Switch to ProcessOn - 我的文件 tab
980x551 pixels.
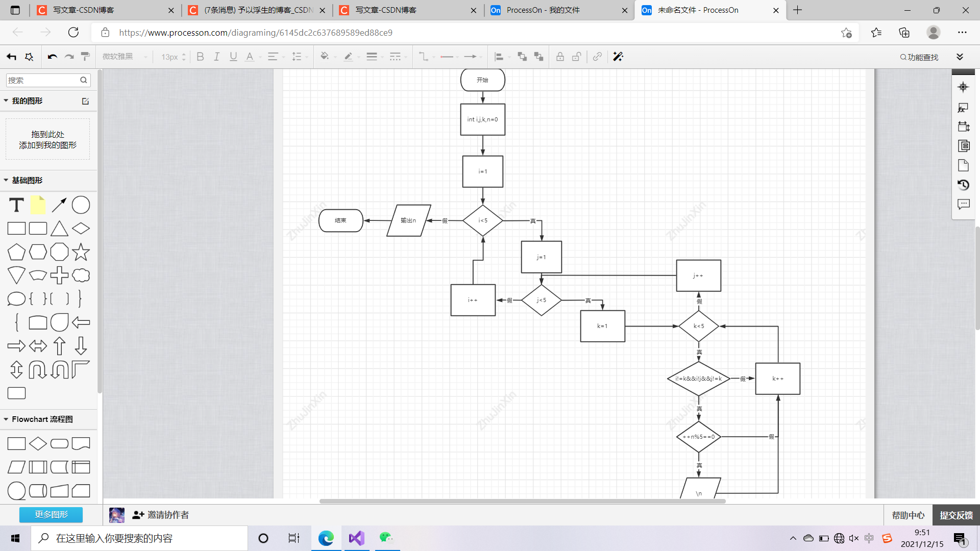tap(543, 10)
